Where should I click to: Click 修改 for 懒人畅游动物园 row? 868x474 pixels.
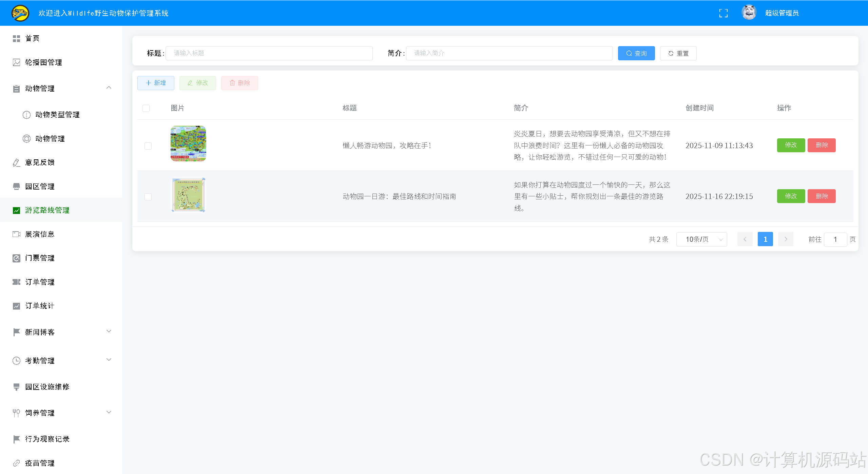[791, 145]
